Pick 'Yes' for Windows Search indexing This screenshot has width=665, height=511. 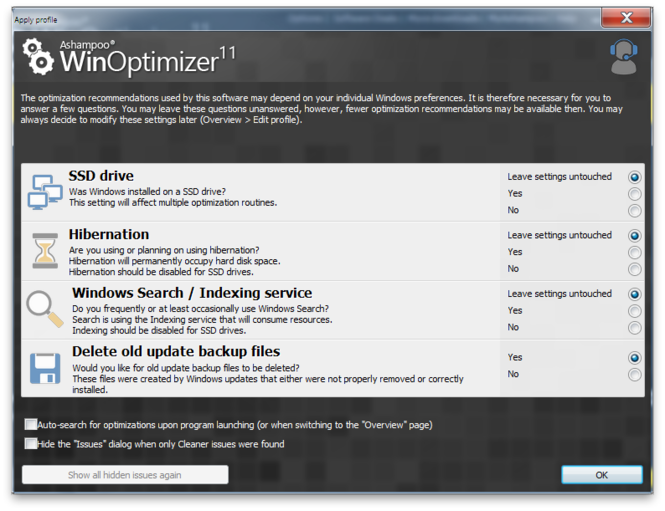[634, 311]
